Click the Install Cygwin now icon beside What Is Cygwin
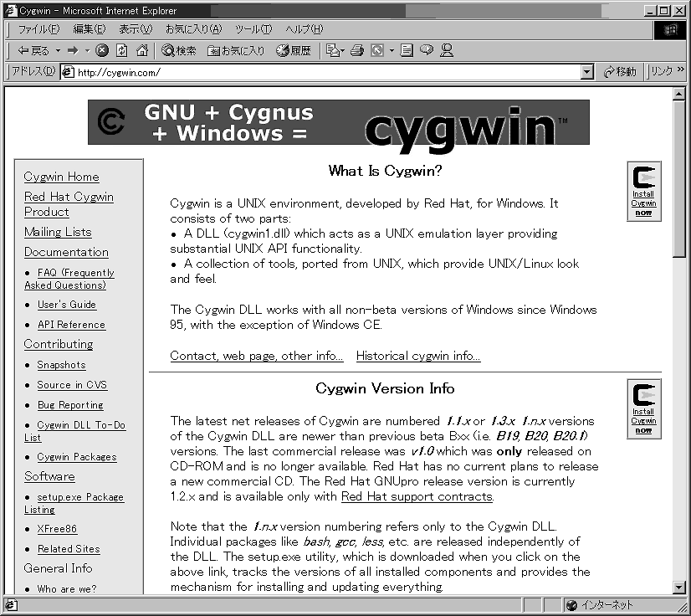The width and height of the screenshot is (691, 616). [x=644, y=192]
